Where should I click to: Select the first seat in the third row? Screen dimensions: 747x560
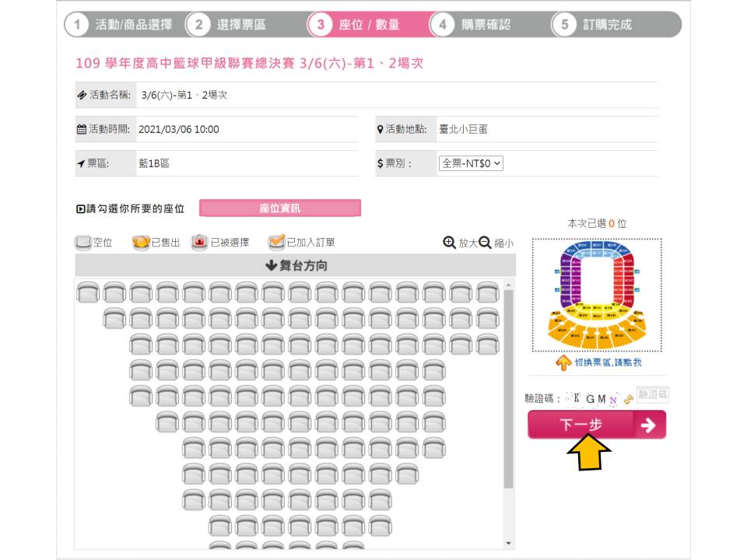click(141, 344)
